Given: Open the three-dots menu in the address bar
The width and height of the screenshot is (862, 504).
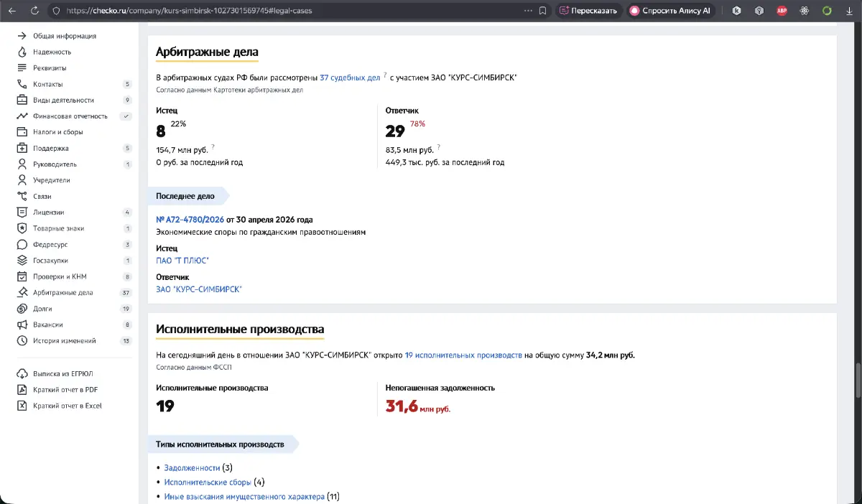Looking at the screenshot, I should 528,11.
